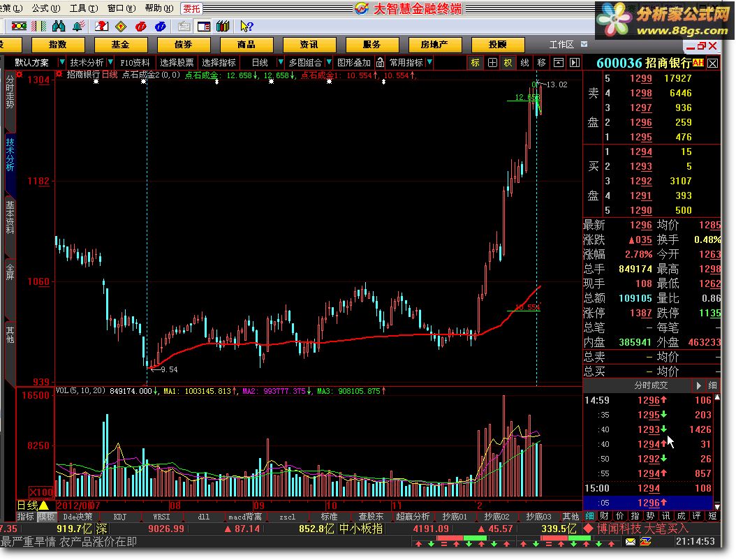Click the upward collapse panel icon
Image resolution: width=736 pixels, height=560 pixels.
558,62
